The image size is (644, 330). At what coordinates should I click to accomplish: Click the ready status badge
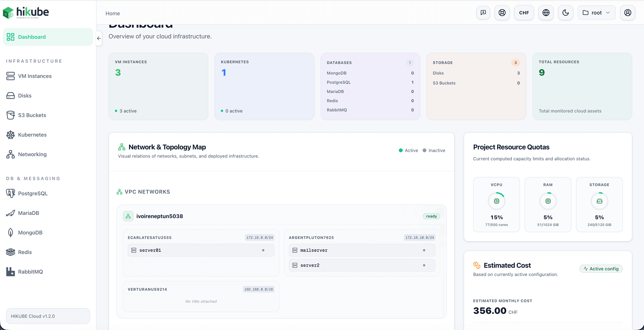(x=431, y=216)
